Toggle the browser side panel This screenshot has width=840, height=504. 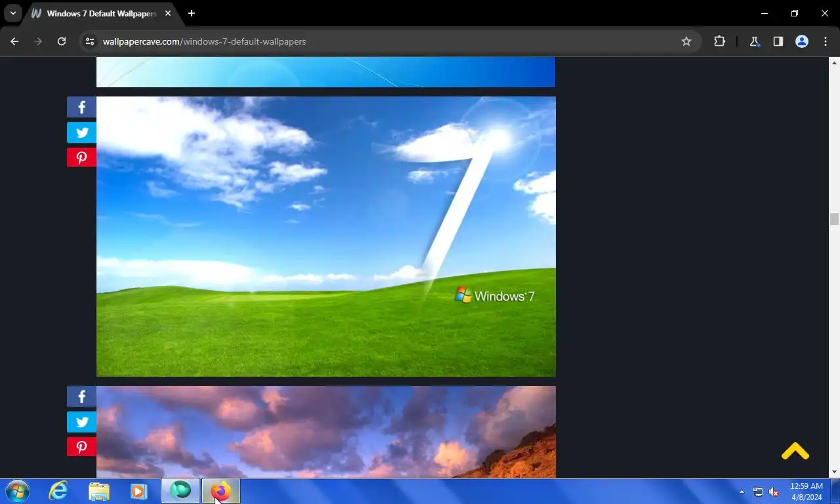pyautogui.click(x=778, y=41)
